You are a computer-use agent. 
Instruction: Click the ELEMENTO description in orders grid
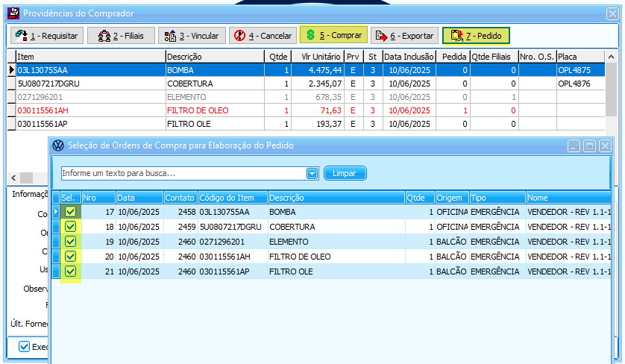point(289,242)
